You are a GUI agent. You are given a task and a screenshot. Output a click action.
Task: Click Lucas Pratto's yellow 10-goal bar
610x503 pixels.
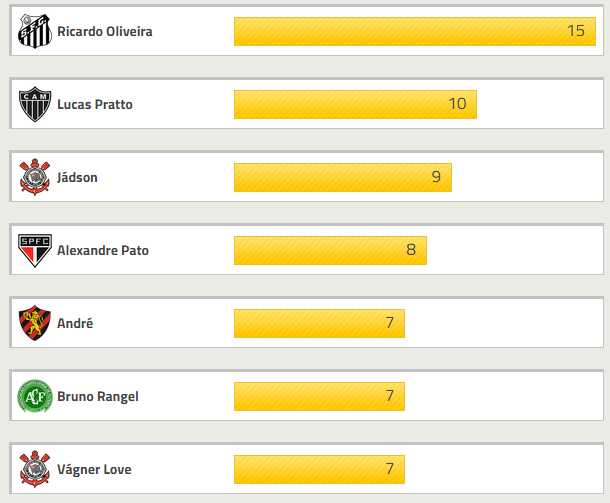point(355,104)
